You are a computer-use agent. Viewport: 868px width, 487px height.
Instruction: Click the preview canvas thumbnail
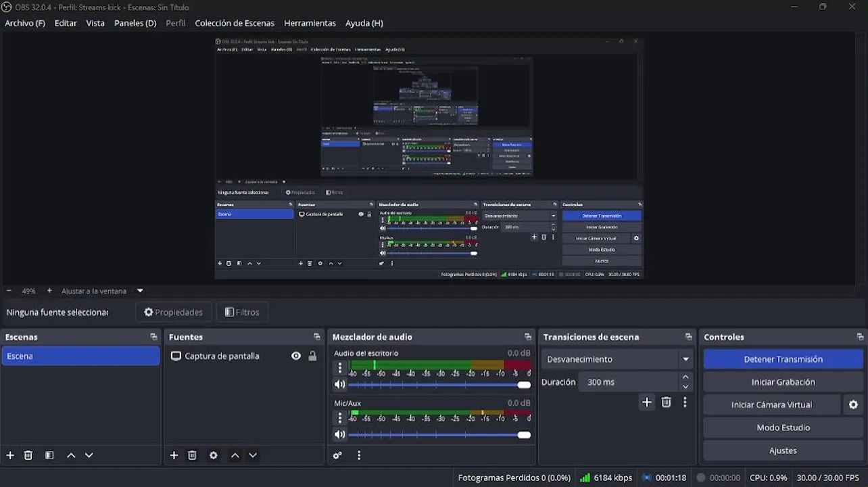click(x=429, y=158)
